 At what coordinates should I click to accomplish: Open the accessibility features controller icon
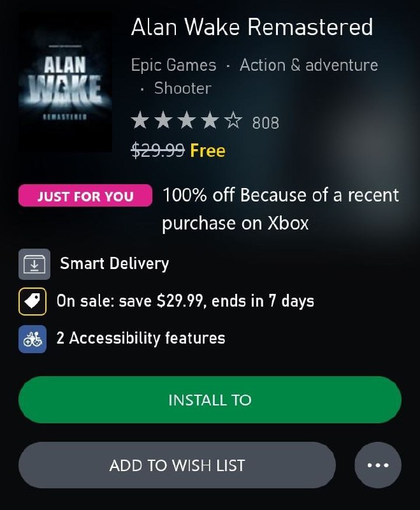pyautogui.click(x=33, y=339)
